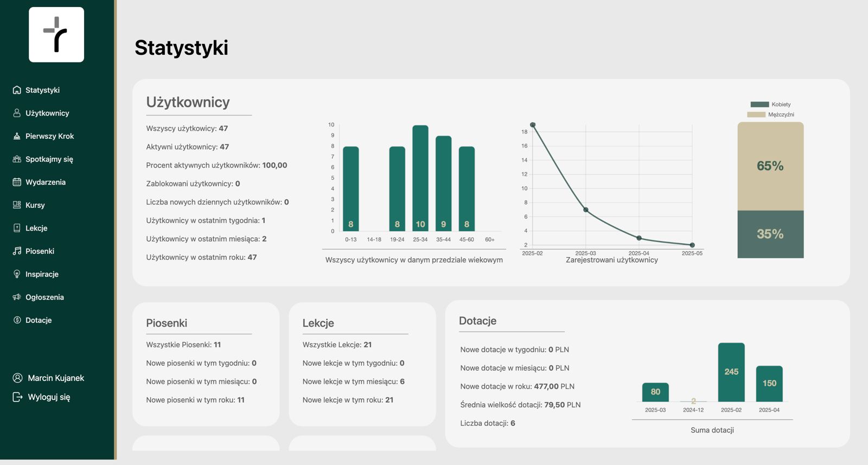Click the 25-34 age bar showing 10

pyautogui.click(x=420, y=179)
